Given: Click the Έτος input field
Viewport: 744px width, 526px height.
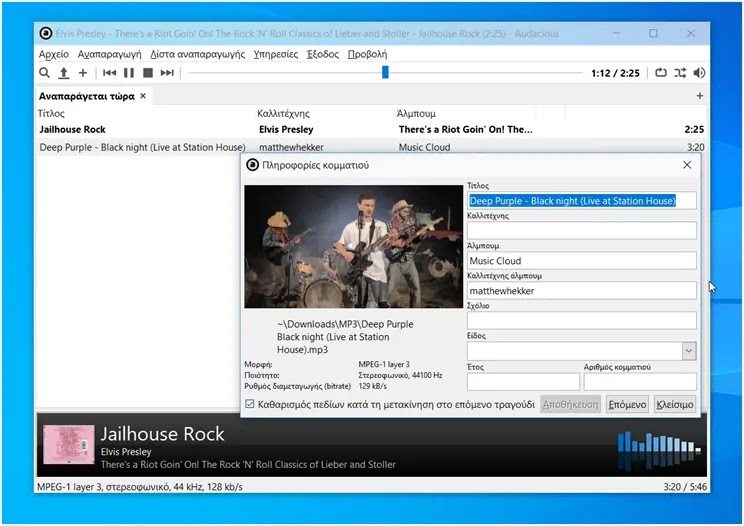Looking at the screenshot, I should pyautogui.click(x=523, y=382).
